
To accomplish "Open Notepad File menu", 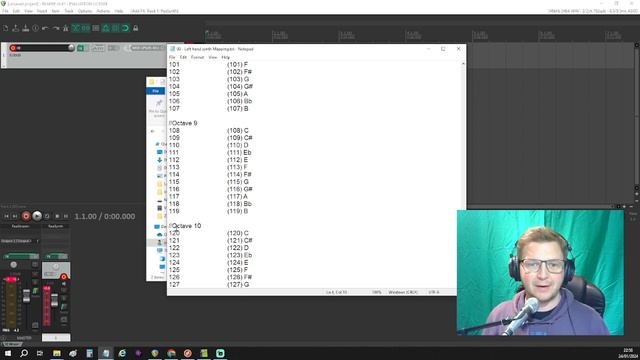I will point(172,57).
